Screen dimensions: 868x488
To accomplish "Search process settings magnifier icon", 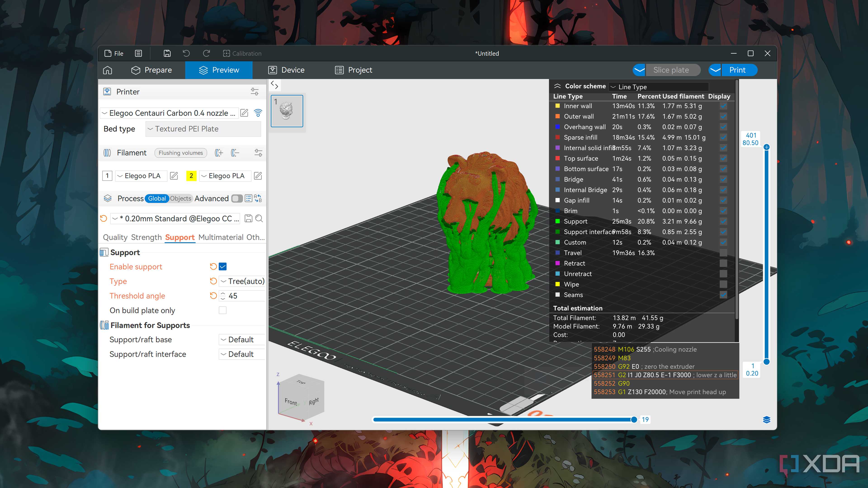I will [x=259, y=218].
